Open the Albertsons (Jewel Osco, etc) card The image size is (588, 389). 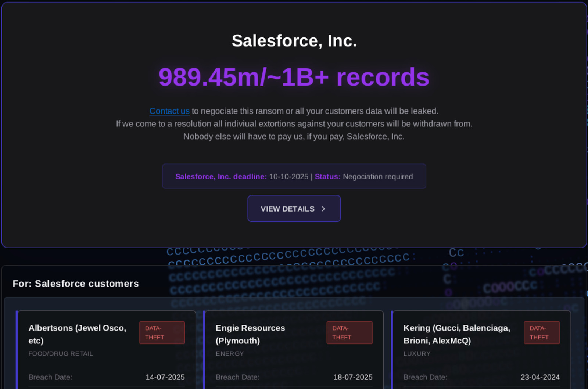point(78,334)
